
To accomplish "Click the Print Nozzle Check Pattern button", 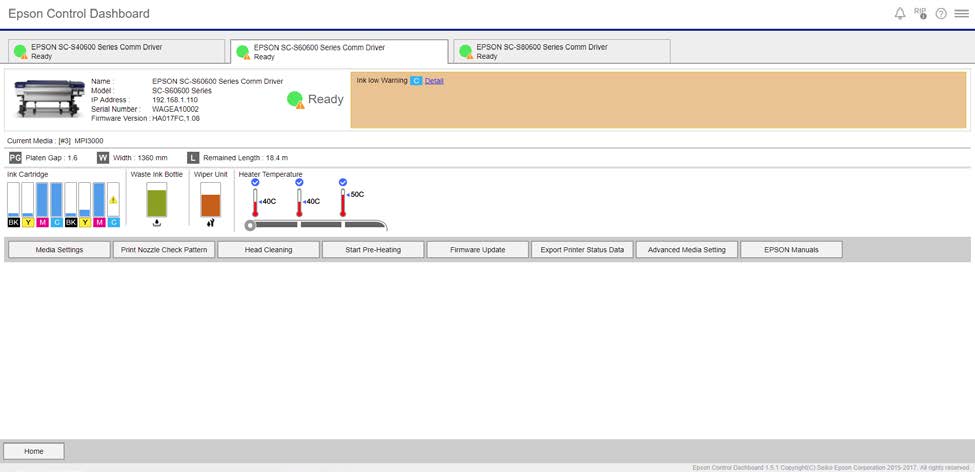I will [163, 250].
